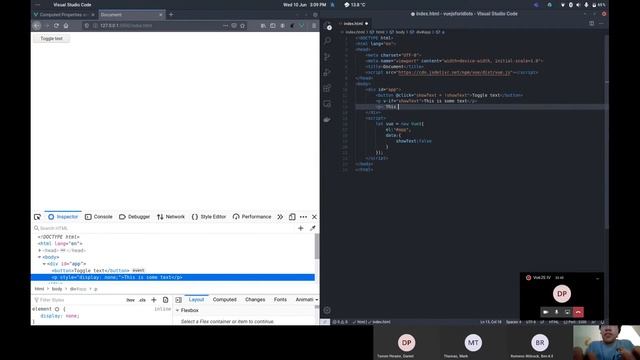Reload the page in Firefox
640x360 pixels.
tap(56, 25)
